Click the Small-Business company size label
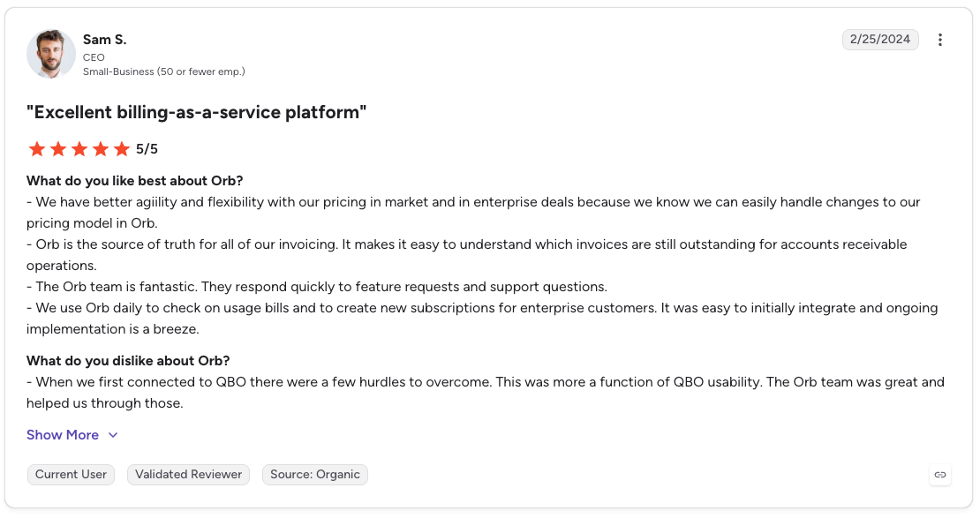The image size is (980, 518). pyautogui.click(x=163, y=71)
